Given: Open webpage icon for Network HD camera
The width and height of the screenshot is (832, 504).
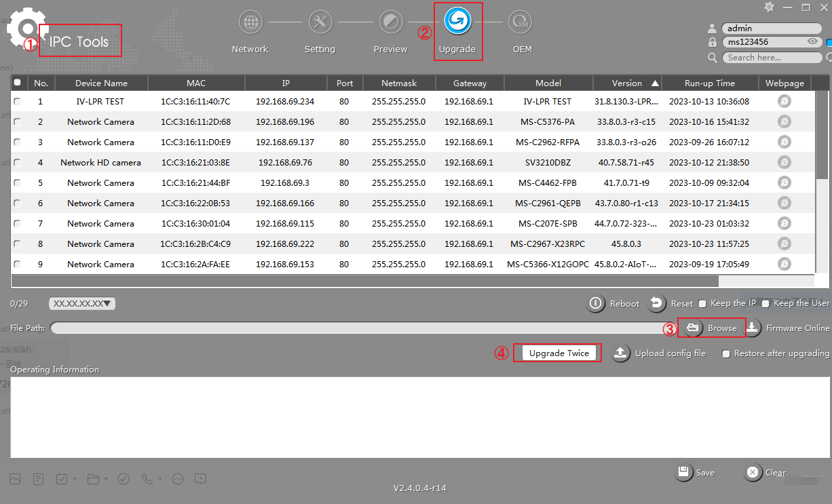Looking at the screenshot, I should [x=784, y=162].
